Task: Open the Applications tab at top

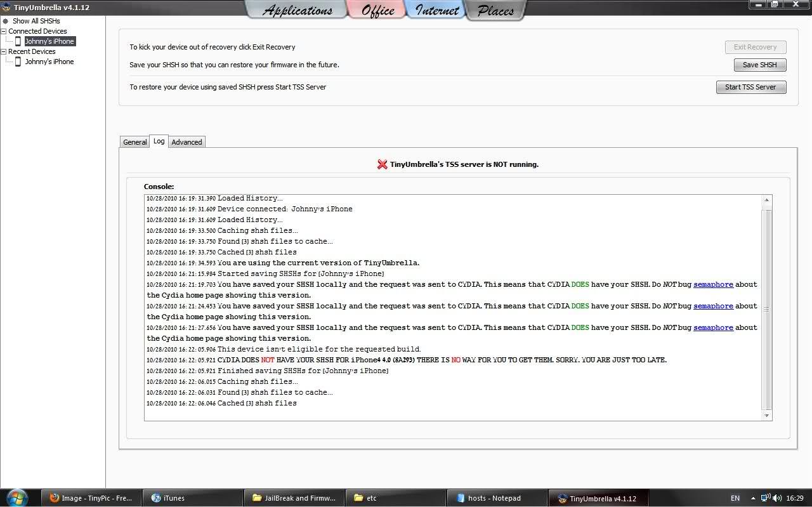Action: [297, 10]
